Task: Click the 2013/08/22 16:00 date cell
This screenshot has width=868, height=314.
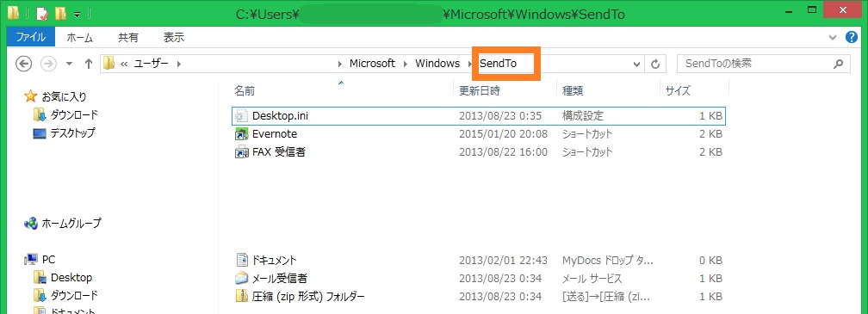Action: [503, 151]
